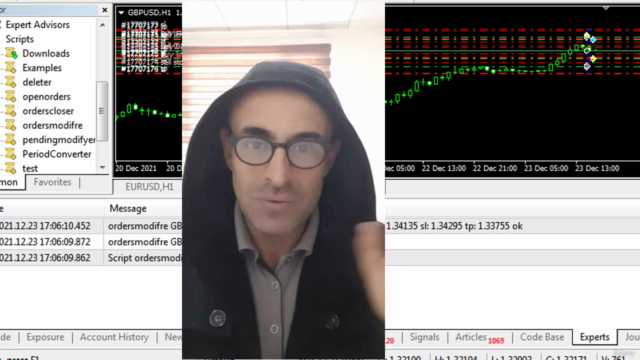Click the pendingmodifyer script icon
The width and height of the screenshot is (640, 360).
[x=10, y=140]
